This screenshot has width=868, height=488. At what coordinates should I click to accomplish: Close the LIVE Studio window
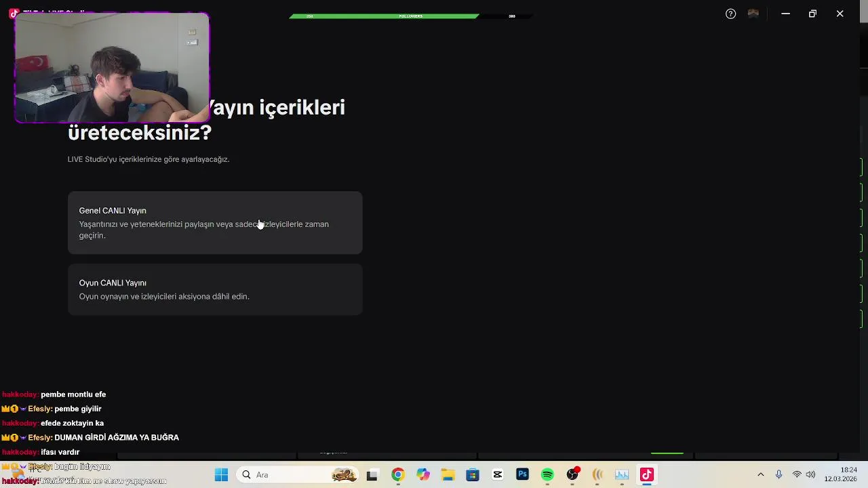[x=840, y=14]
